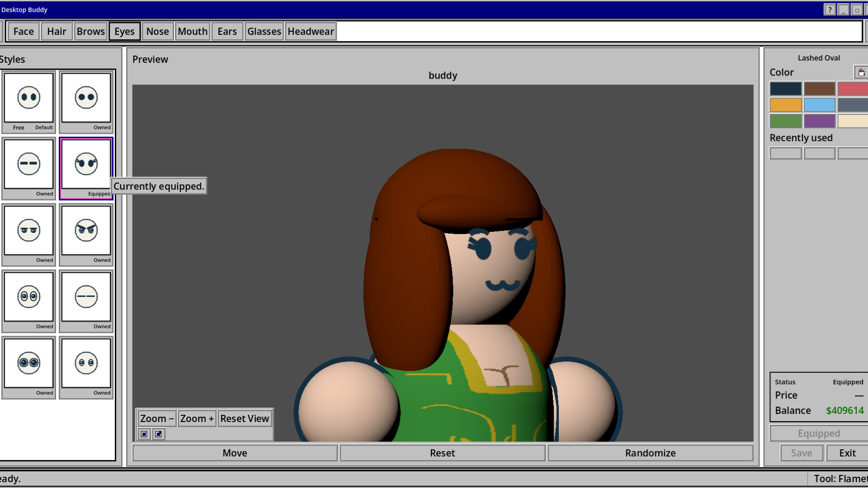
Task: Pick the brown color swatch
Action: (x=819, y=89)
